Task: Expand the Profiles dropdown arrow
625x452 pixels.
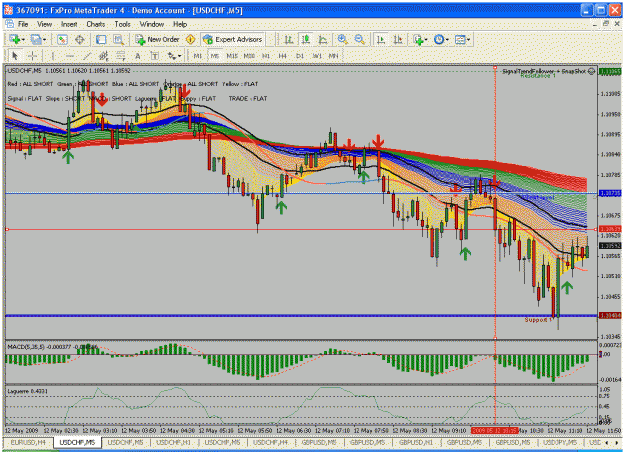Action: point(44,39)
